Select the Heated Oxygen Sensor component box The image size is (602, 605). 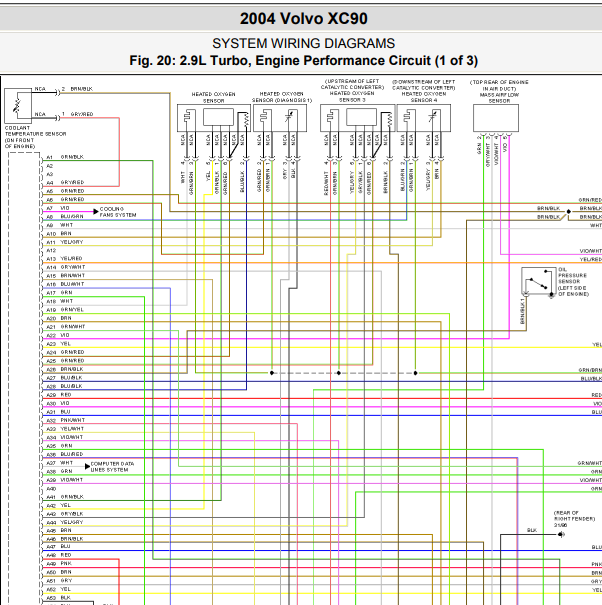(214, 118)
